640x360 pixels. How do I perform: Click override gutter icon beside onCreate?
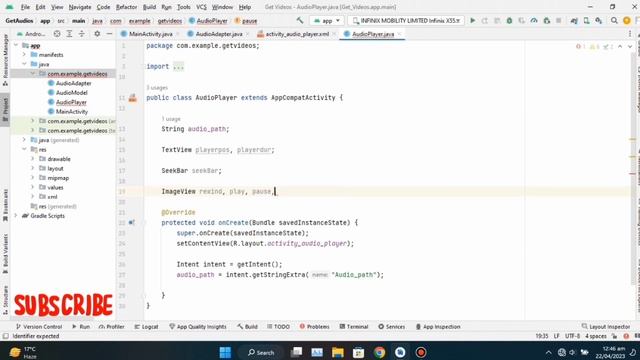(131, 223)
